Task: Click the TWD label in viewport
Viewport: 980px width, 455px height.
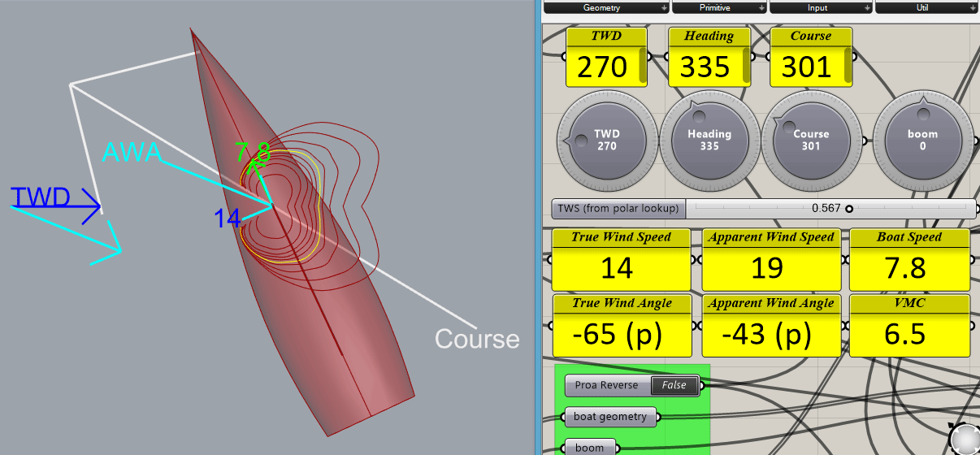Action: (x=41, y=197)
